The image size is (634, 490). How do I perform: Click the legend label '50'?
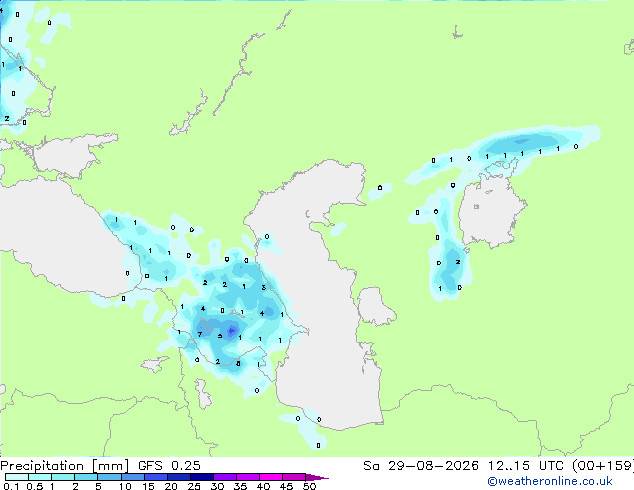(310, 486)
